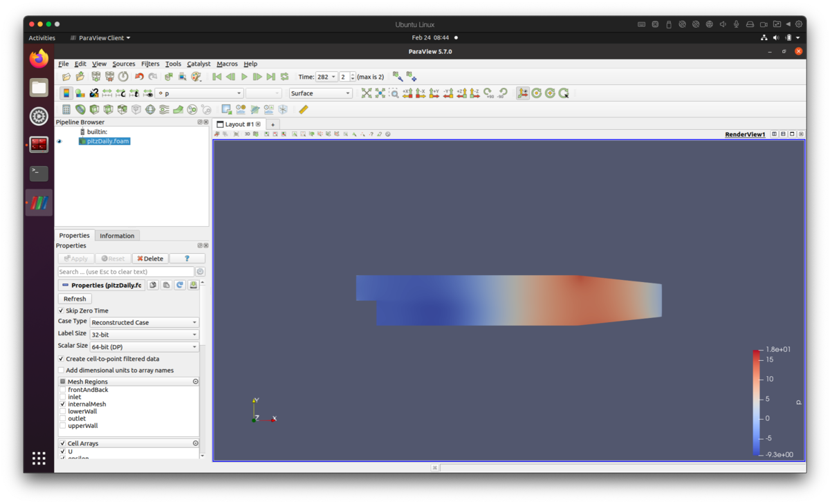Apply the Stream Tracer filter icon

[164, 109]
